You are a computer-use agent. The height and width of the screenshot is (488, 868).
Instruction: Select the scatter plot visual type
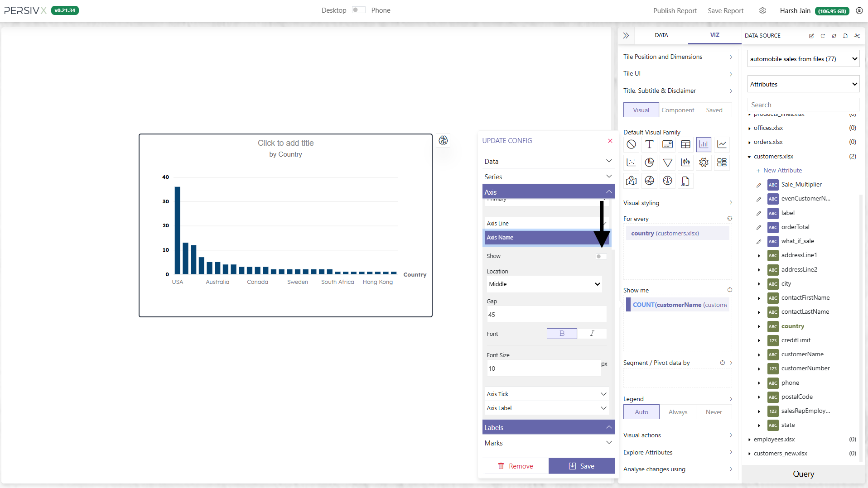[631, 163]
